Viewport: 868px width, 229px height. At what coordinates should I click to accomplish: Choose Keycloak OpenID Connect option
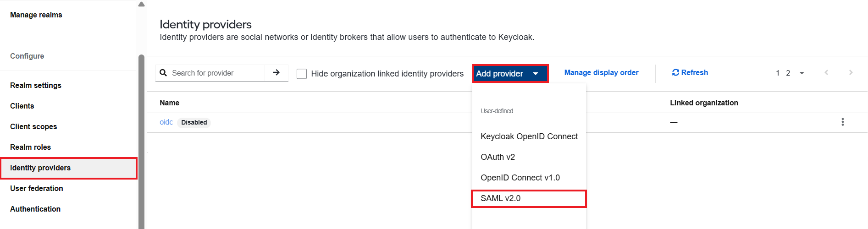529,136
